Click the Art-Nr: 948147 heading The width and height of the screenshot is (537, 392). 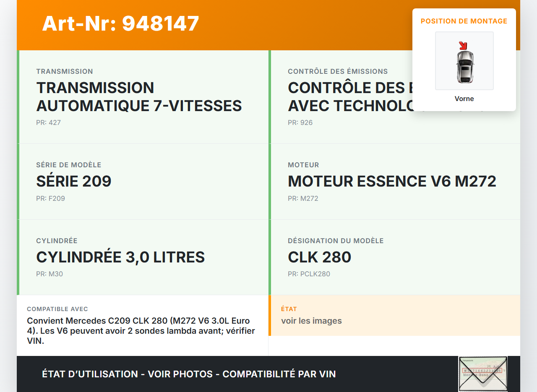(120, 23)
